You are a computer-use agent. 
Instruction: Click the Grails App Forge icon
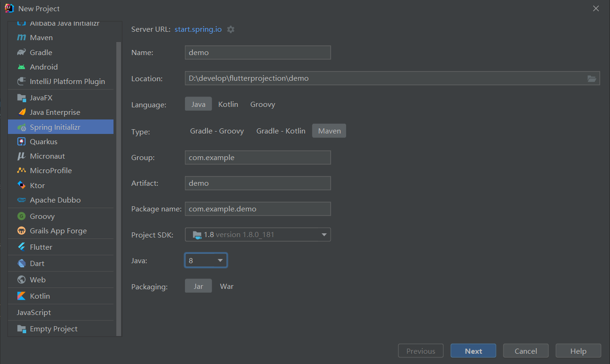pyautogui.click(x=21, y=231)
